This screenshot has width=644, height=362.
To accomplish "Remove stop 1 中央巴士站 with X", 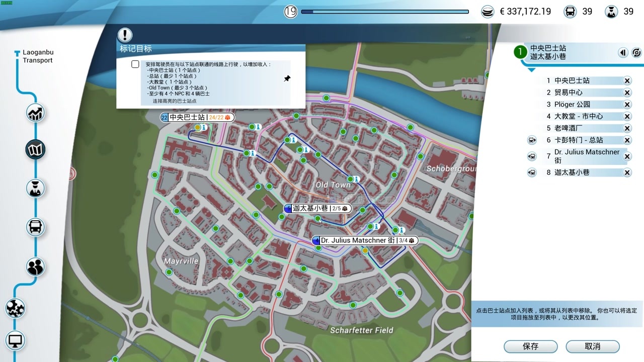I will tap(627, 80).
